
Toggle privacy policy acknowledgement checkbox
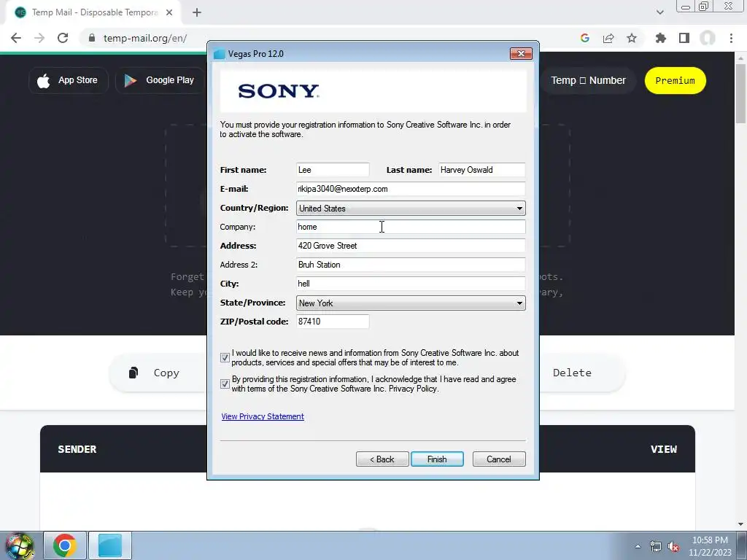225,384
